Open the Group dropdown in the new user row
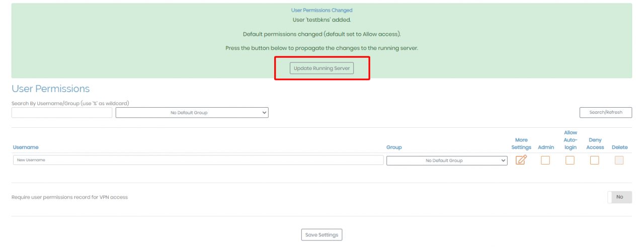 pos(447,160)
